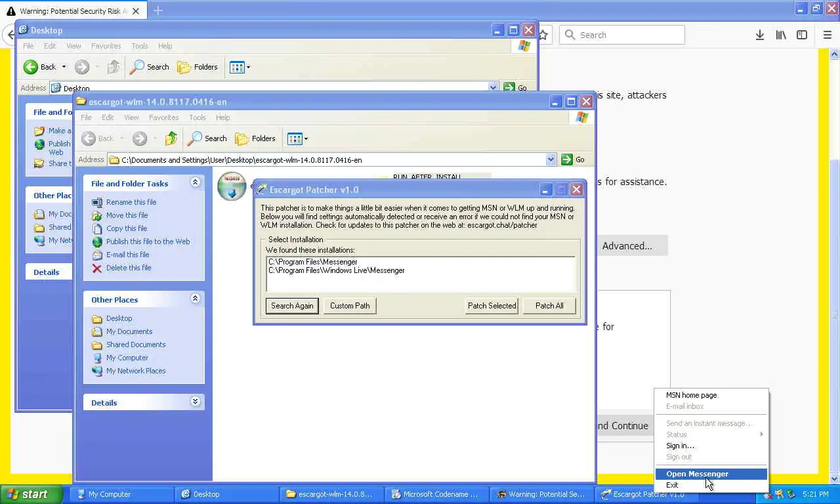The height and width of the screenshot is (504, 840).
Task: Switch to Microsoft Codename taskbar button
Action: (436, 494)
